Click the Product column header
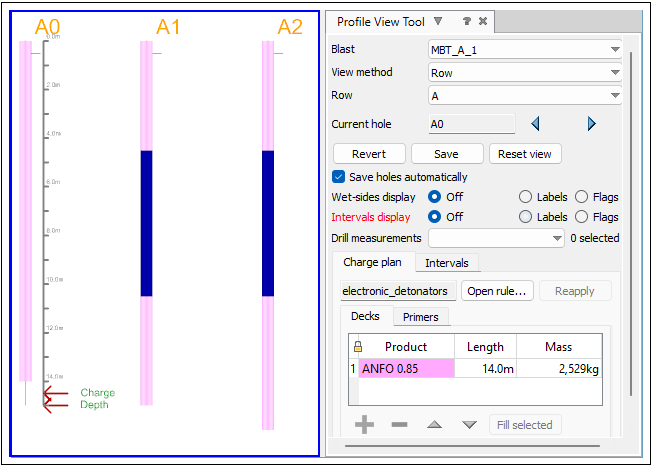Image resolution: width=652 pixels, height=467 pixels. click(x=406, y=346)
